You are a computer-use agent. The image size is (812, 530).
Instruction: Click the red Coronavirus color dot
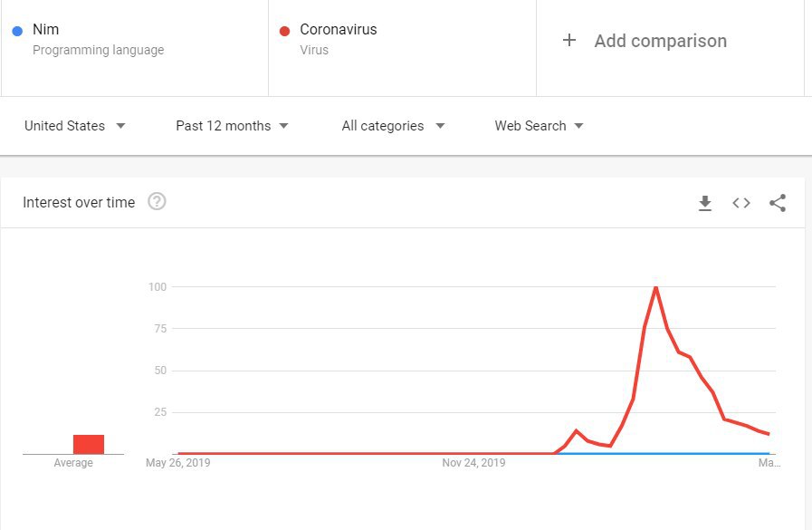coord(284,31)
